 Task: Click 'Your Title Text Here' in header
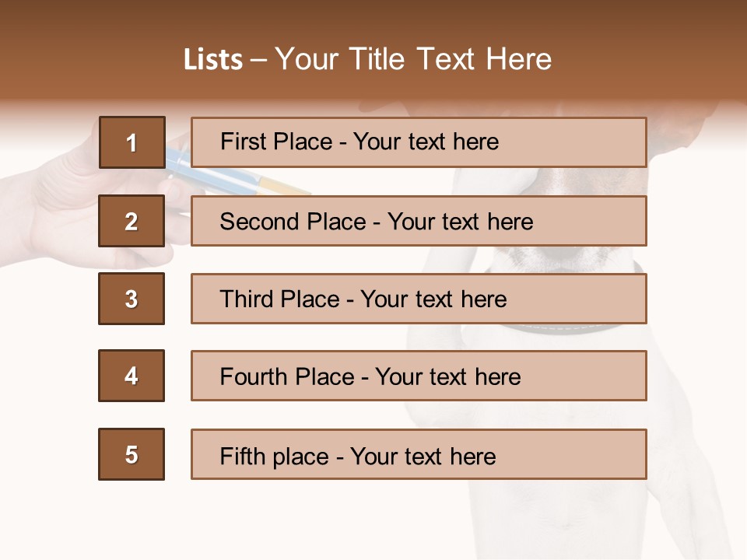[x=413, y=59]
